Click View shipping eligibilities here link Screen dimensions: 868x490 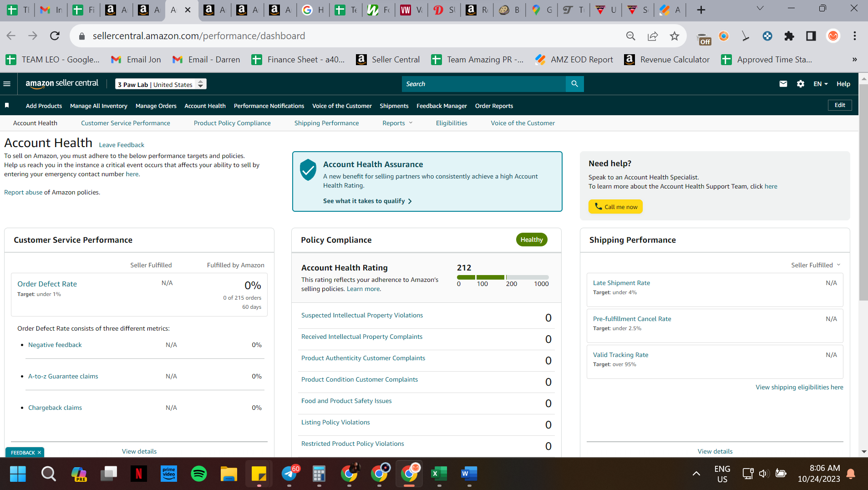[x=799, y=387]
